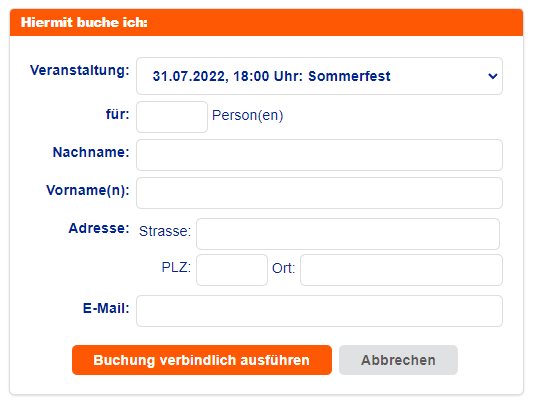Focus the number of persons field

pyautogui.click(x=172, y=117)
